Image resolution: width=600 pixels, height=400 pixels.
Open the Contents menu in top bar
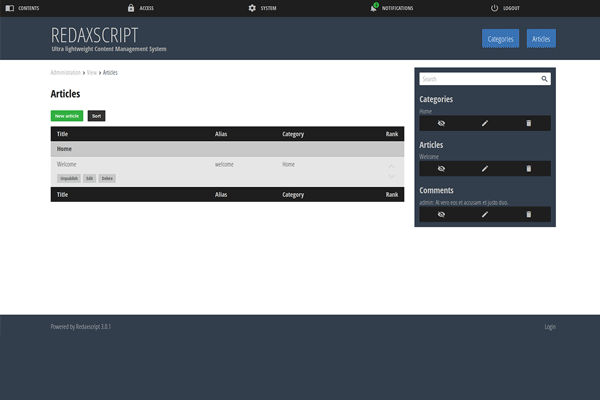pyautogui.click(x=23, y=8)
